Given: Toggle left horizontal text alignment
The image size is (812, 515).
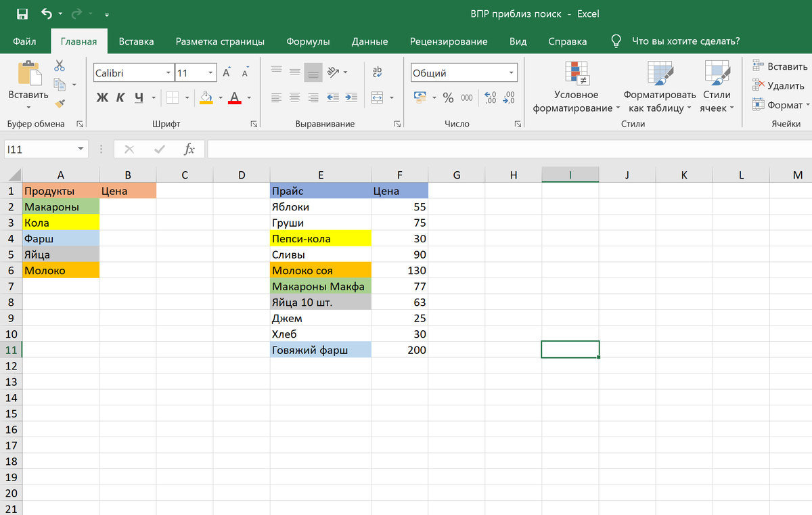Looking at the screenshot, I should coord(275,97).
